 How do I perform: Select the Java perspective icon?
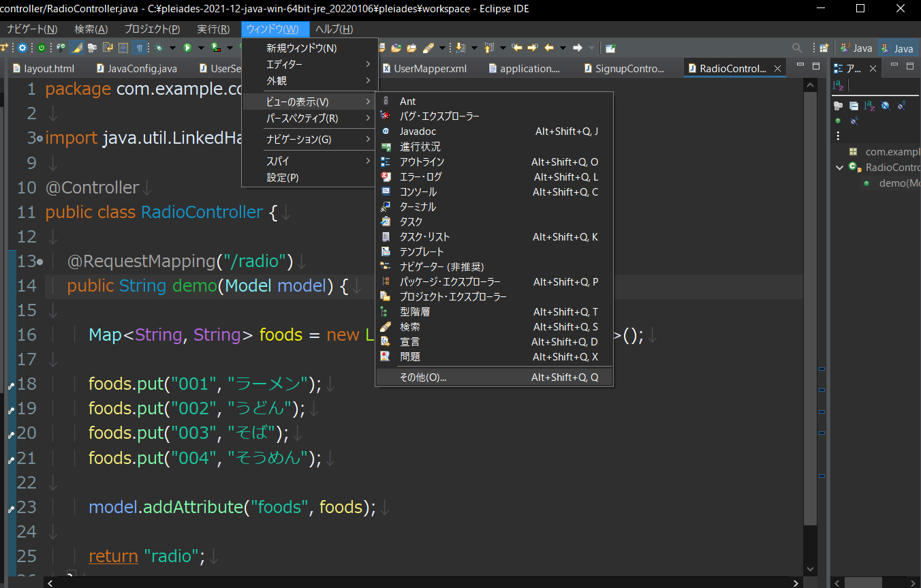898,48
